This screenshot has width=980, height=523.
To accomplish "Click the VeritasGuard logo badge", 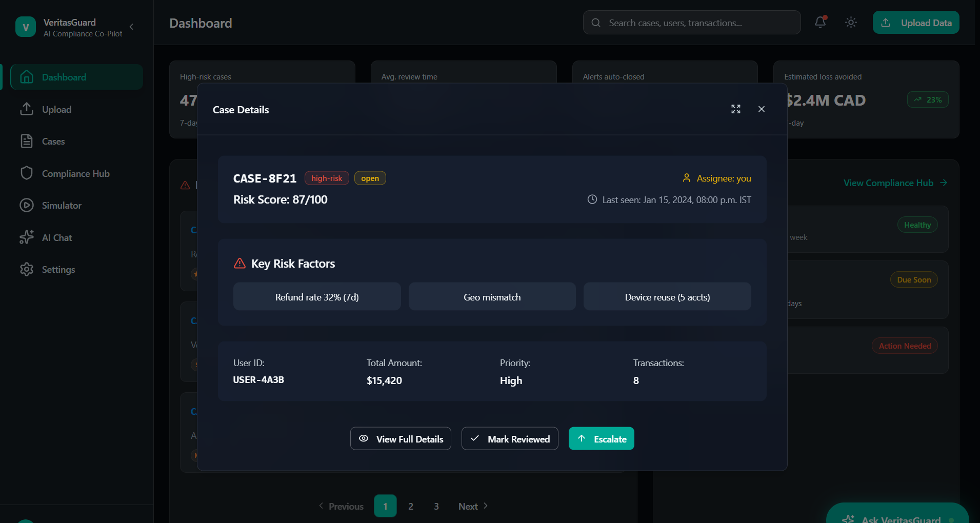I will [26, 27].
